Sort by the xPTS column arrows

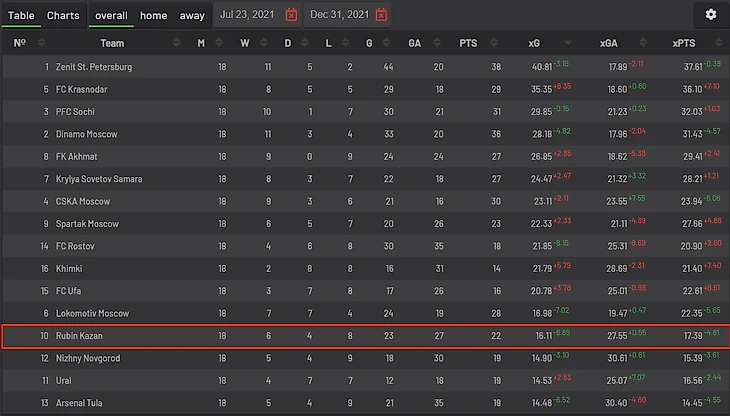713,43
